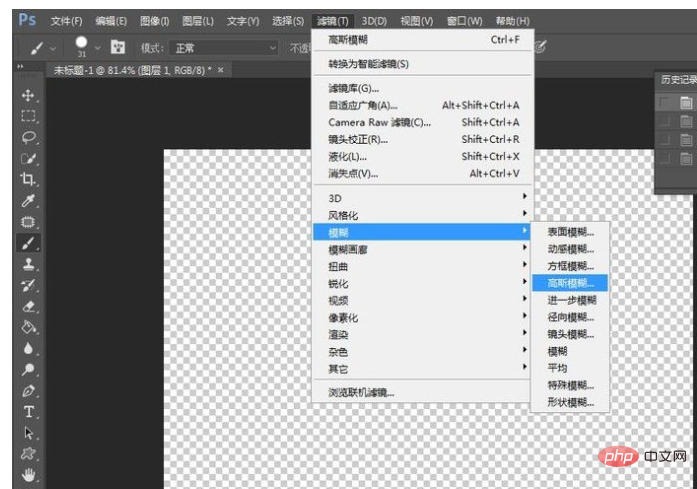Choose 表面模糊... in the blur submenu

(x=570, y=232)
